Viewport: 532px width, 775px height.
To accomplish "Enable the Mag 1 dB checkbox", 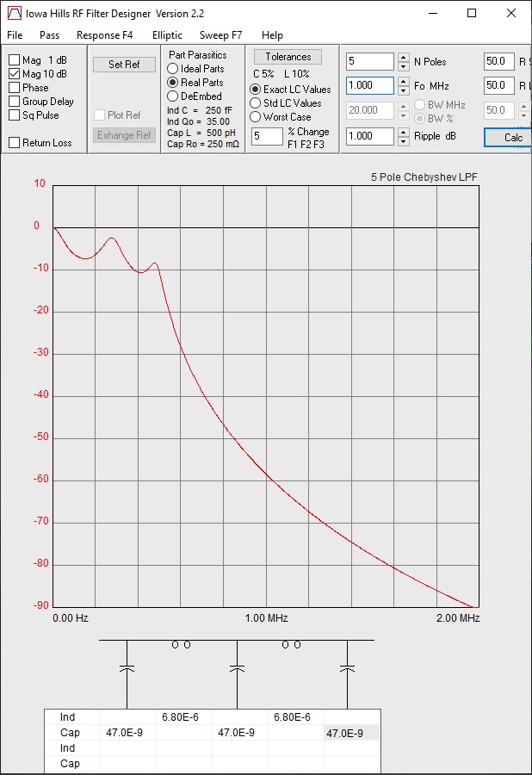I will [x=15, y=59].
